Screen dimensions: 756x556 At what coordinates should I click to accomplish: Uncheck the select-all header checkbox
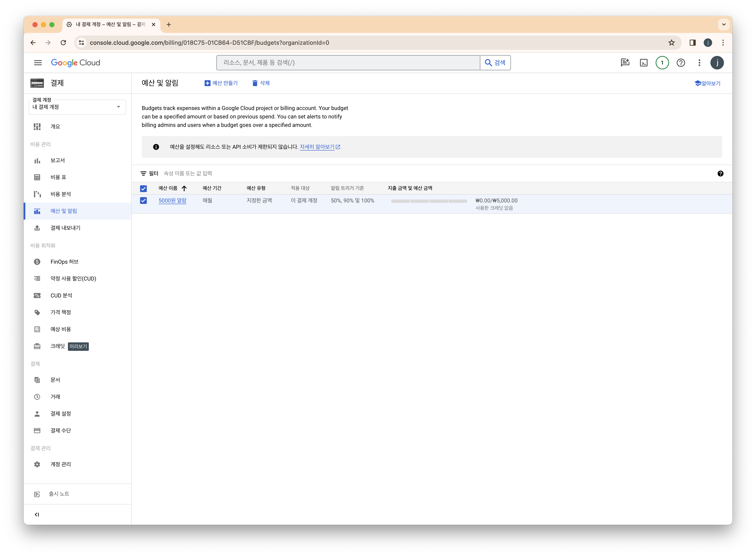click(143, 188)
